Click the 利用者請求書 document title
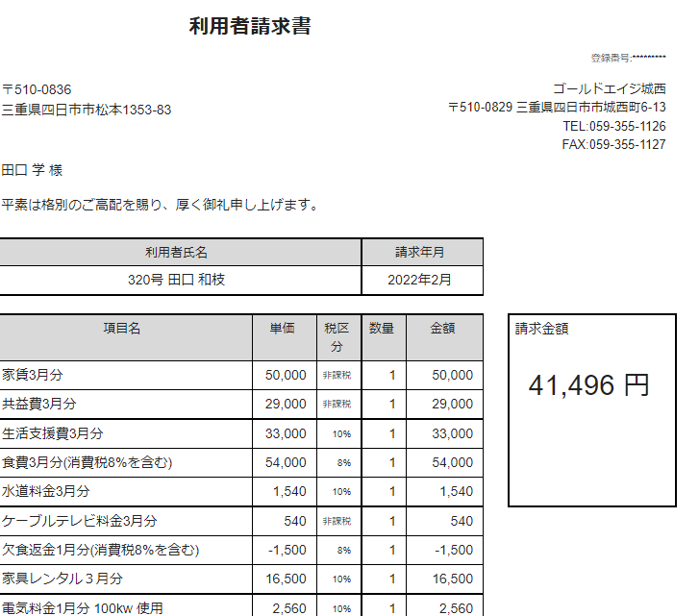The image size is (699, 616). [x=250, y=26]
